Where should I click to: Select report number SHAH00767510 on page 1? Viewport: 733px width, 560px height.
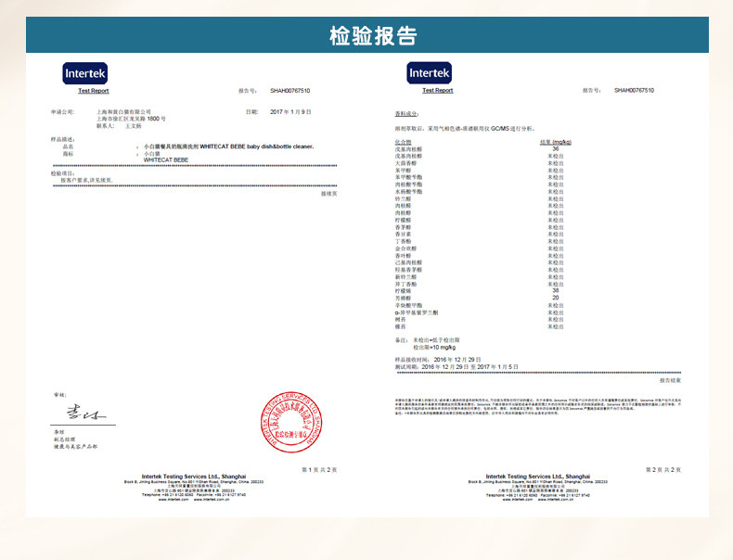tap(289, 91)
